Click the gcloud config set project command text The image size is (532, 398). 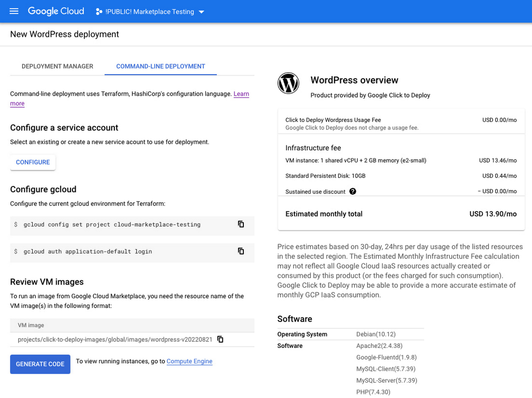point(112,225)
